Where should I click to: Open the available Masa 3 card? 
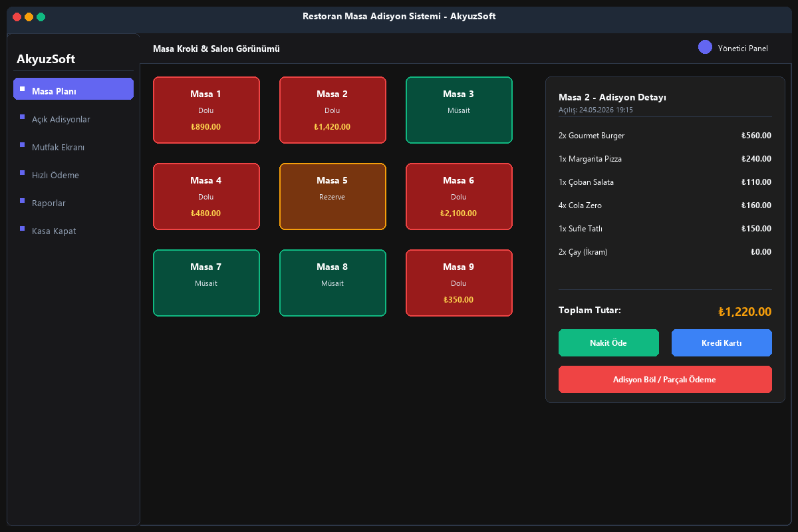click(459, 110)
